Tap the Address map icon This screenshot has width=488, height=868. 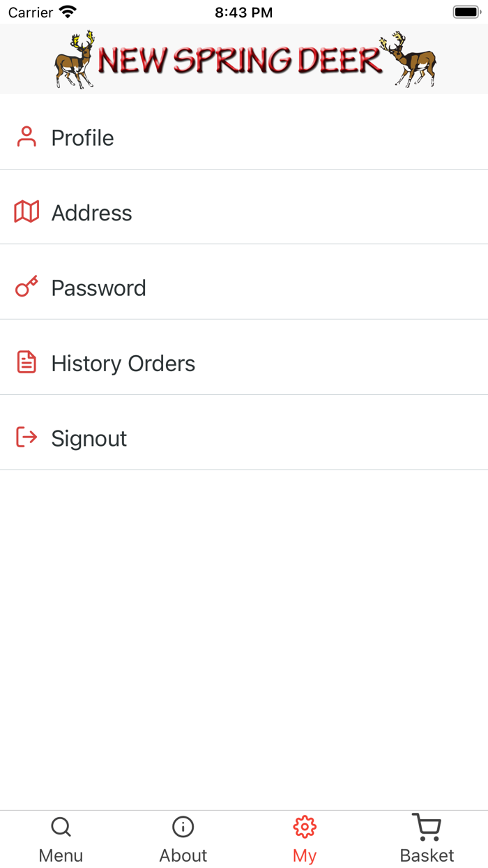point(26,211)
